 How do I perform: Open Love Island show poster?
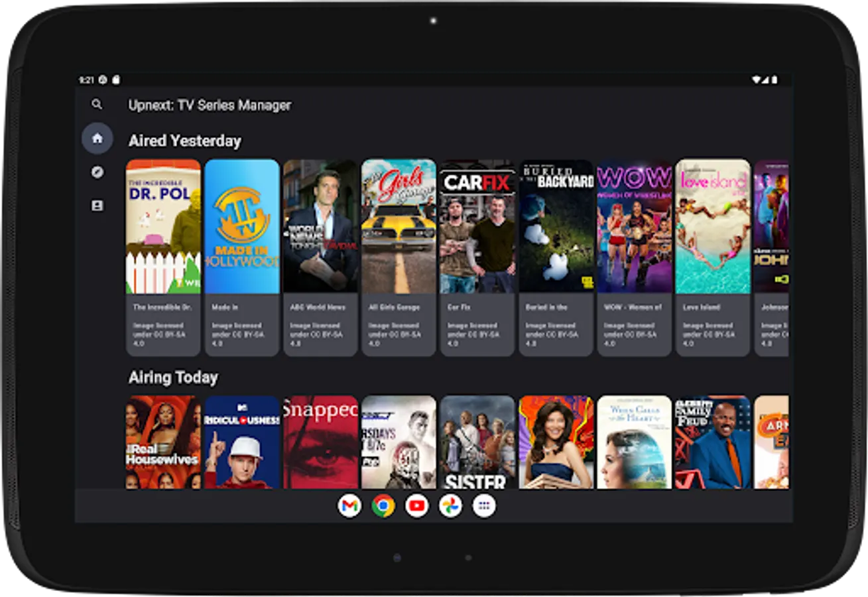point(713,226)
